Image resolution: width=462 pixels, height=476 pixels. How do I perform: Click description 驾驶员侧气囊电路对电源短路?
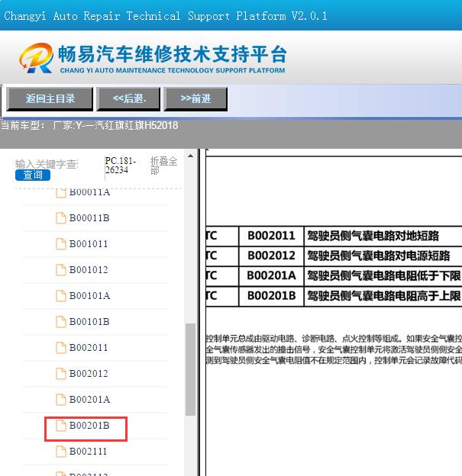tap(379, 256)
